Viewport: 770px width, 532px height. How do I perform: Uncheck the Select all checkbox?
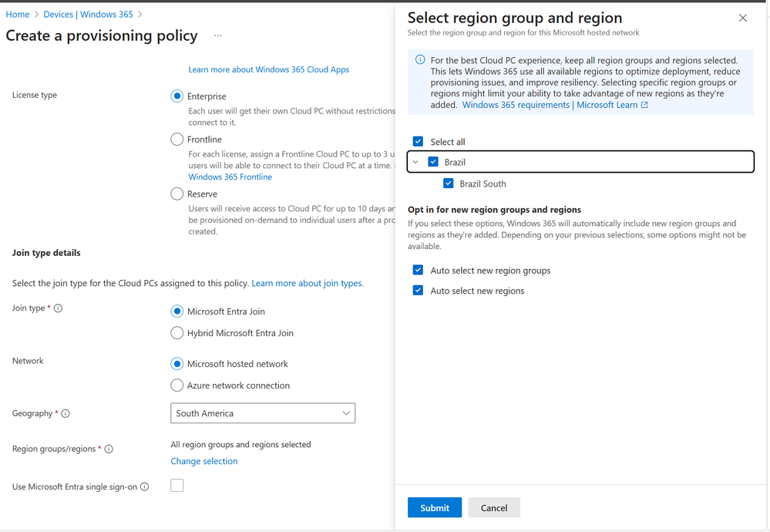[x=418, y=142]
